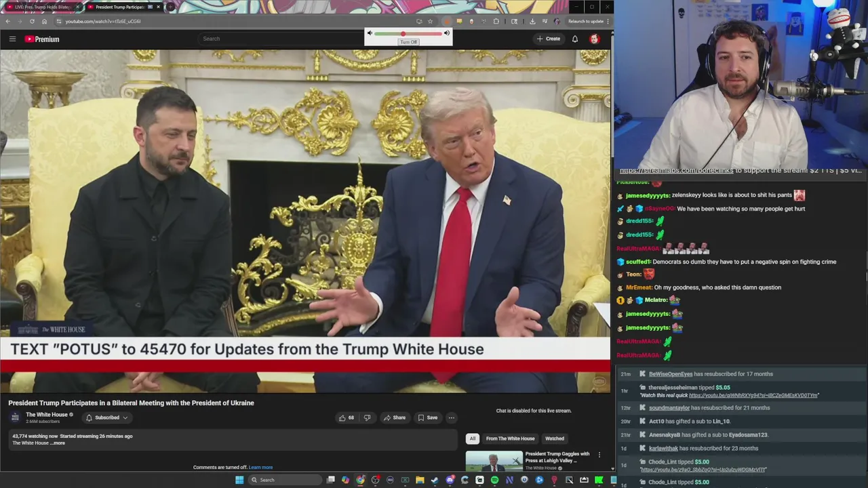
Task: Open options menu for Trump Gaggles video
Action: coord(599,455)
